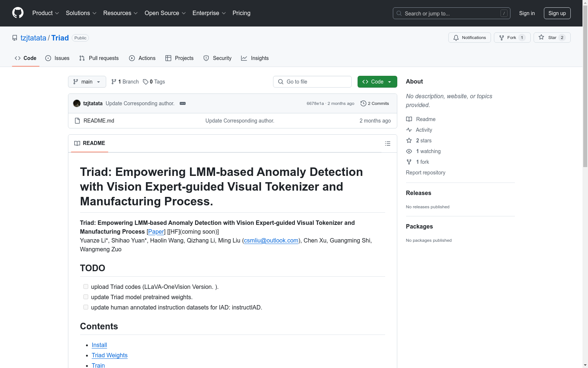This screenshot has width=588, height=368.
Task: Open the 2 Commits link
Action: (x=375, y=103)
